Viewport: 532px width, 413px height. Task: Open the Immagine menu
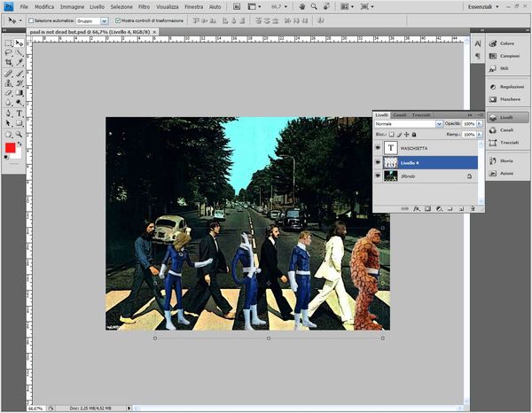tap(73, 7)
